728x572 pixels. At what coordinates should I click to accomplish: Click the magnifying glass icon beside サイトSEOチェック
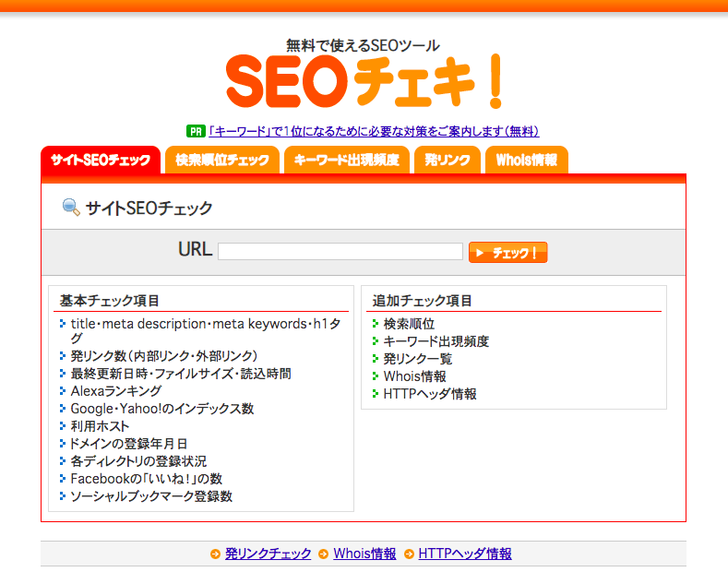[70, 207]
